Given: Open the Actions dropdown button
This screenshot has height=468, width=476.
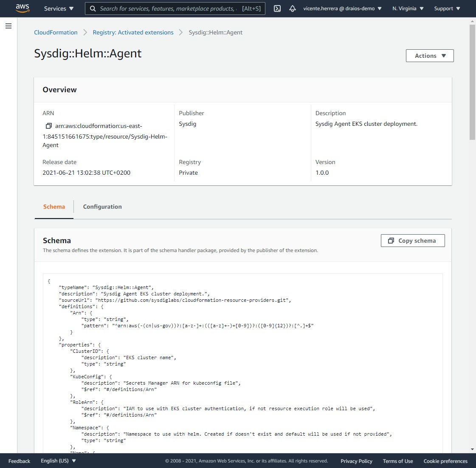Looking at the screenshot, I should 430,56.
